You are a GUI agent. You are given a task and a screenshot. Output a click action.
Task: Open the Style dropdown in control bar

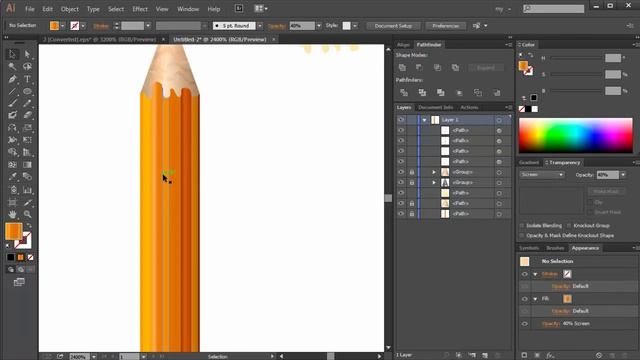point(355,26)
